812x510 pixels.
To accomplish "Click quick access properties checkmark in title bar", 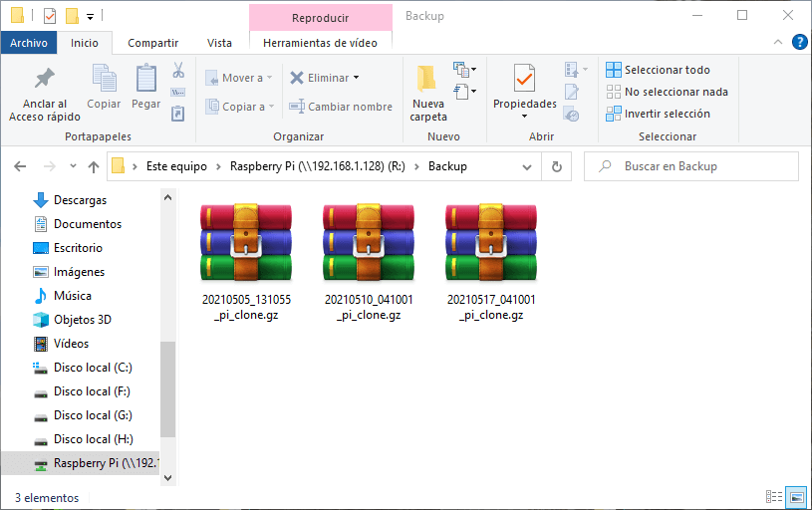I will pos(49,16).
